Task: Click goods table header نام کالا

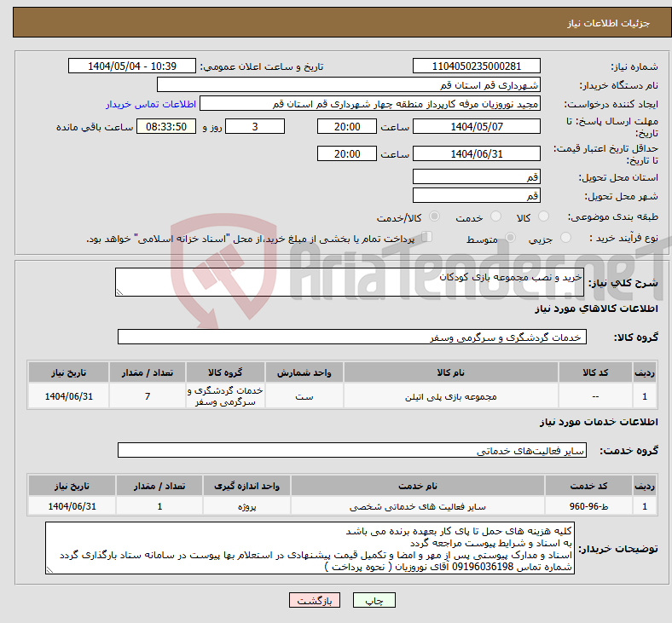Action: click(x=450, y=372)
